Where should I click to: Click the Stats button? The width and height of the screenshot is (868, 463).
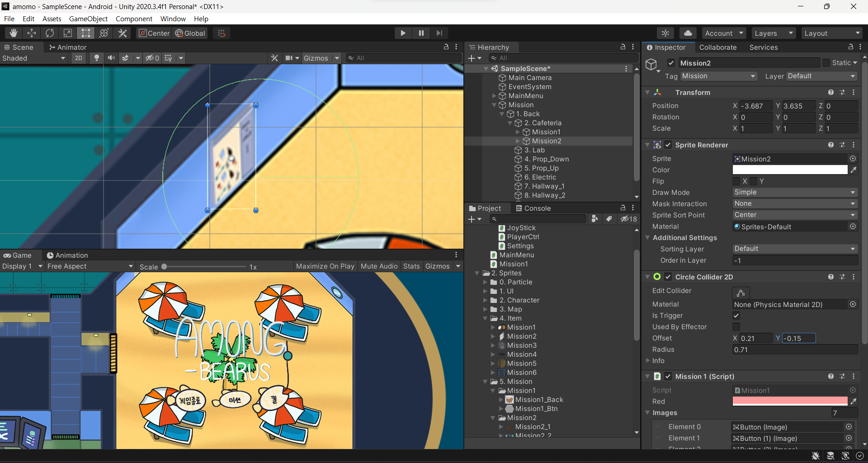pyautogui.click(x=411, y=266)
